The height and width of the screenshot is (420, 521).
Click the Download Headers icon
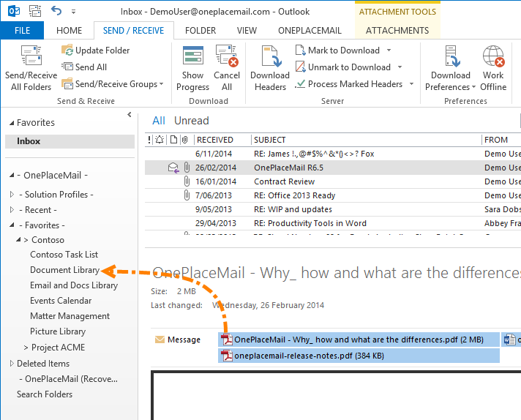pos(269,57)
